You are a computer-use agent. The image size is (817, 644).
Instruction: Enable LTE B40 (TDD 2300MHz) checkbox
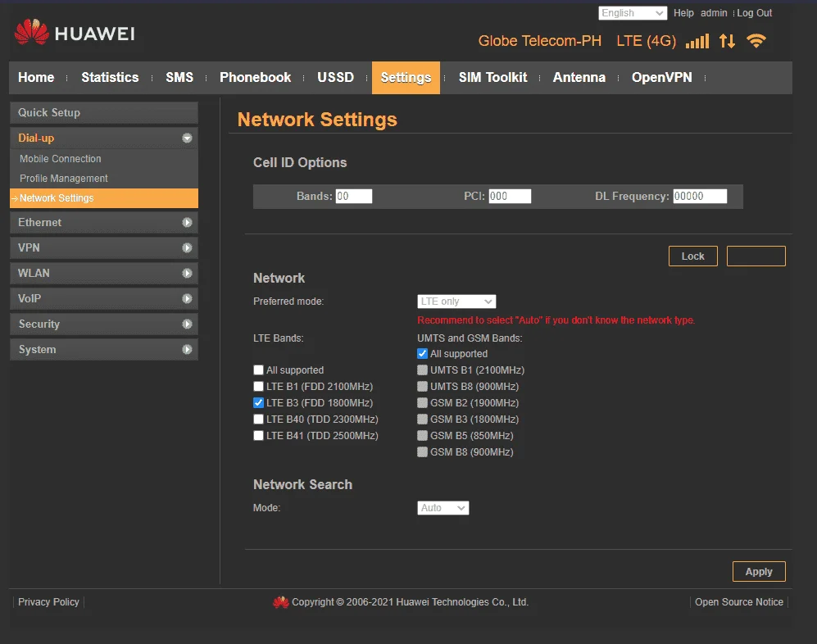[258, 419]
